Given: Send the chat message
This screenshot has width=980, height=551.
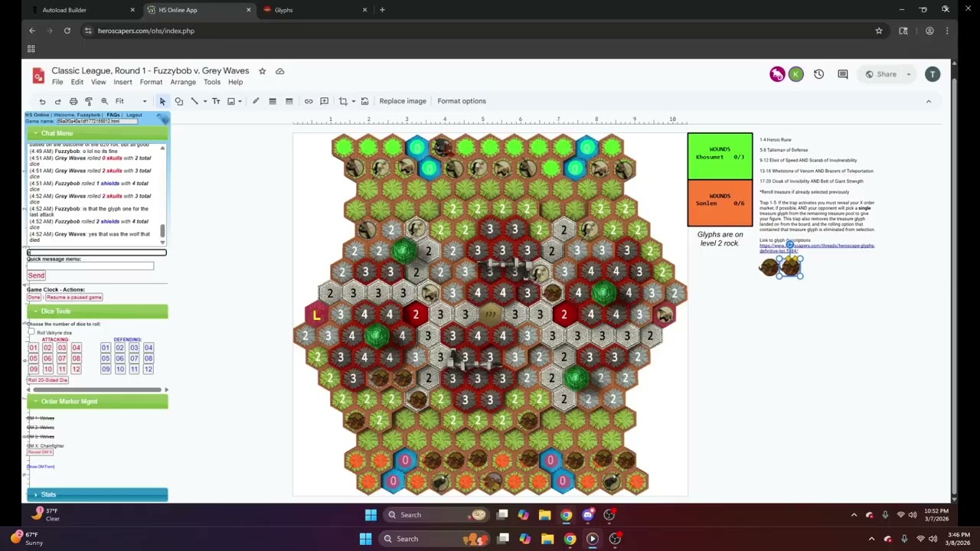Looking at the screenshot, I should (36, 275).
